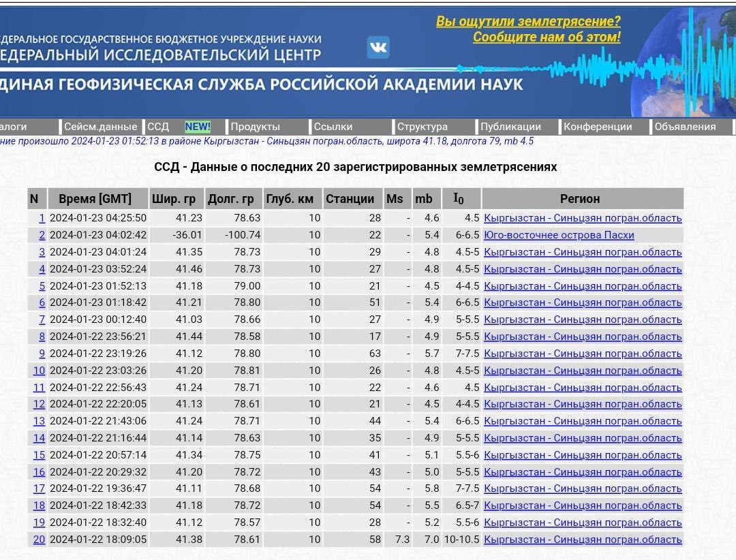Click the -100.74 longitude cell
The image size is (736, 560).
(x=234, y=235)
